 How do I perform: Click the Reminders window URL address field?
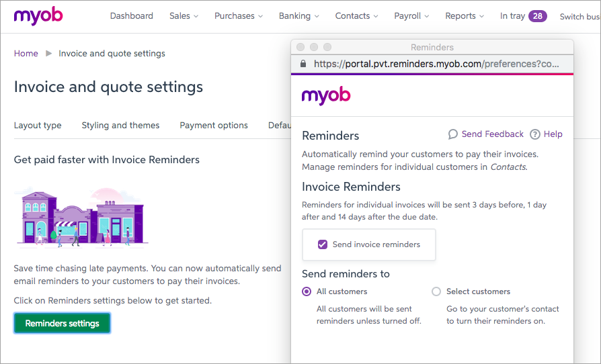436,64
